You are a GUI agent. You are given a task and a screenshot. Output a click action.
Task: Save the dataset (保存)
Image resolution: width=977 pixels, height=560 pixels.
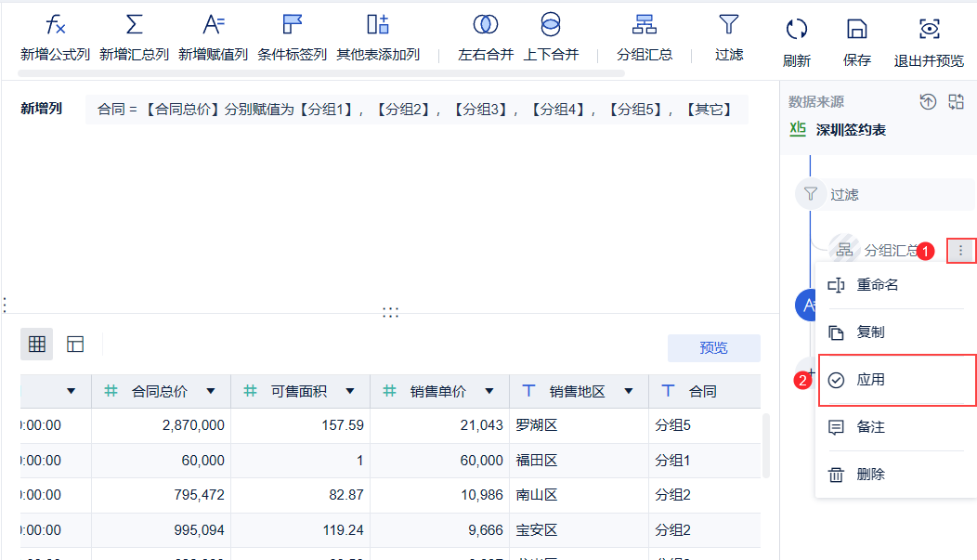(857, 43)
